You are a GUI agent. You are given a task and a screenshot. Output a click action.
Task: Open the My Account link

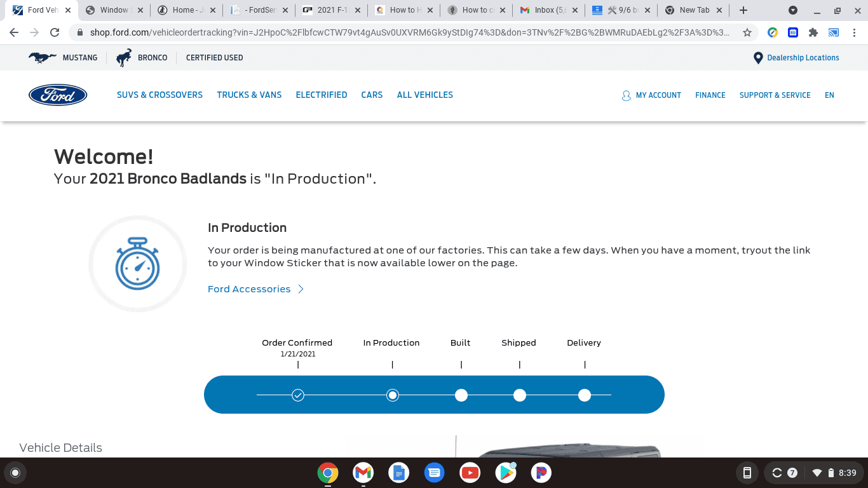pos(658,95)
